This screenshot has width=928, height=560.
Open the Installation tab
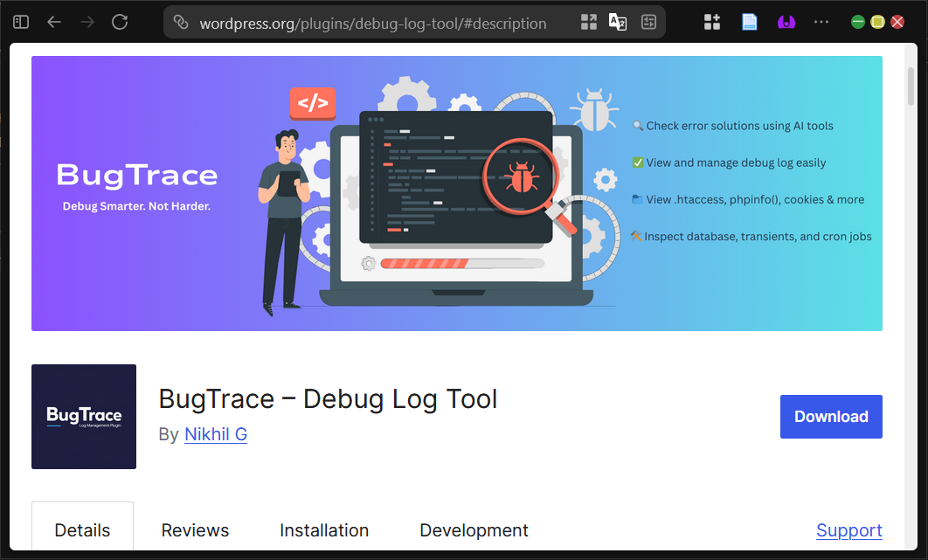[324, 530]
